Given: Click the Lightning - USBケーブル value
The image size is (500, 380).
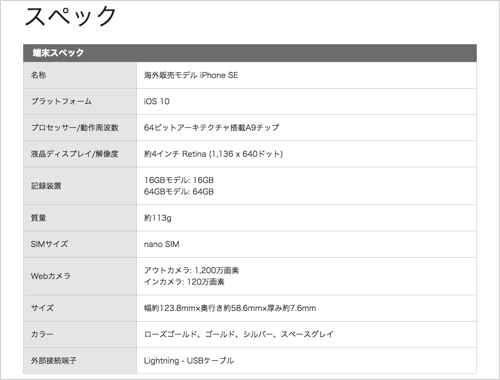Looking at the screenshot, I should (189, 361).
